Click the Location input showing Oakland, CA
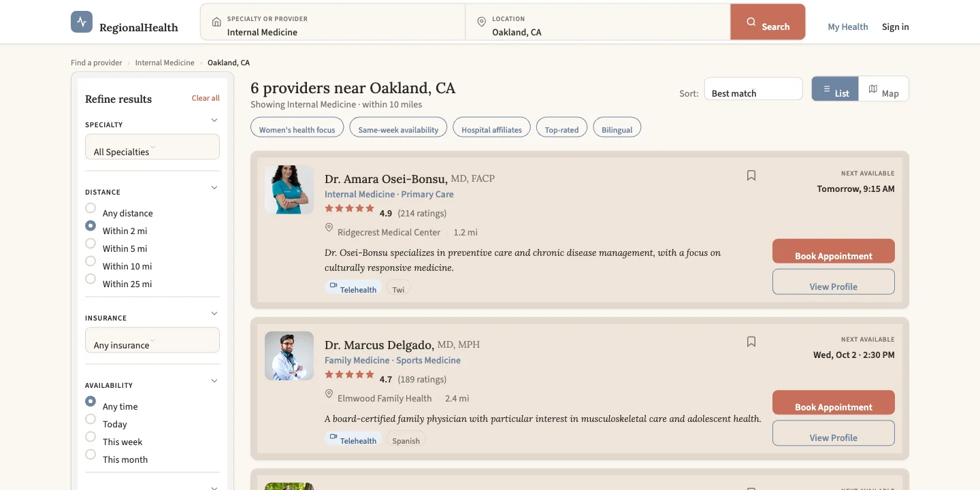The width and height of the screenshot is (980, 490). click(x=598, y=22)
